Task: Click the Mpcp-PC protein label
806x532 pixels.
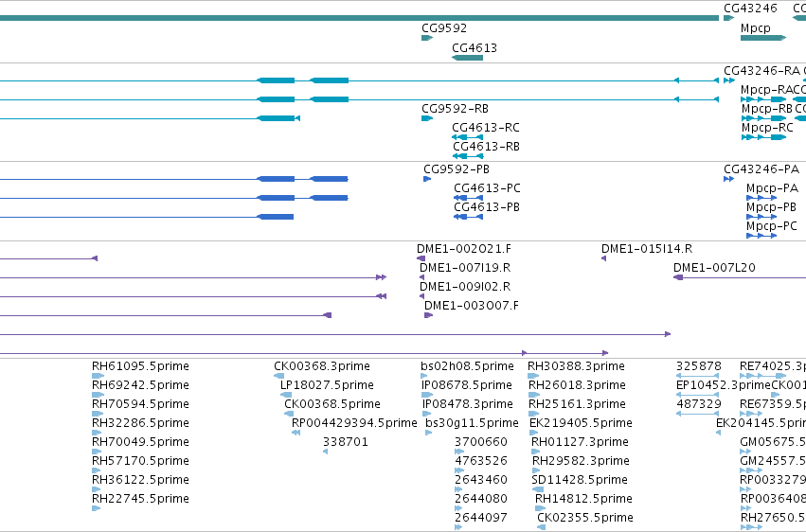Action: (772, 226)
